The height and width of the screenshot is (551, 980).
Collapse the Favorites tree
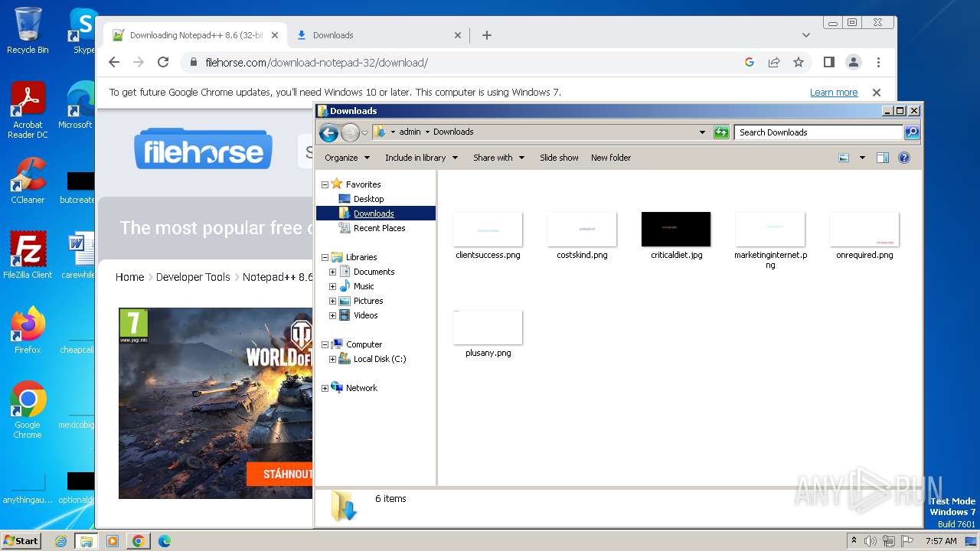pyautogui.click(x=325, y=184)
